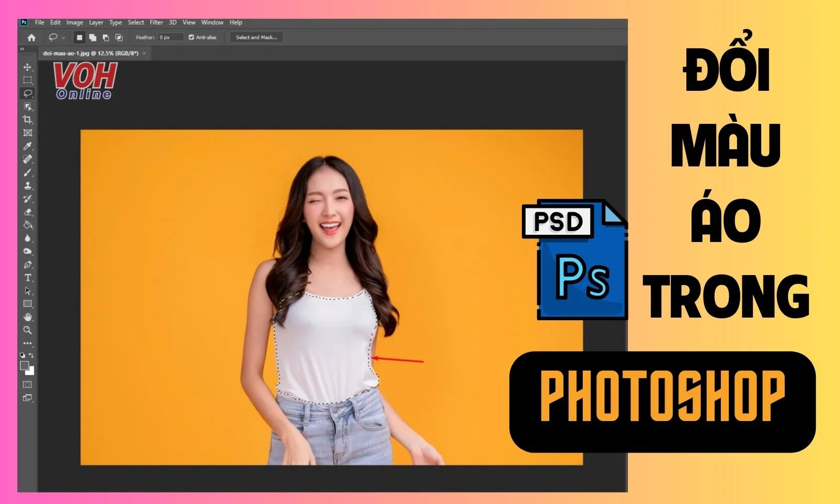This screenshot has width=840, height=504.
Task: Open the View menu
Action: [x=189, y=23]
